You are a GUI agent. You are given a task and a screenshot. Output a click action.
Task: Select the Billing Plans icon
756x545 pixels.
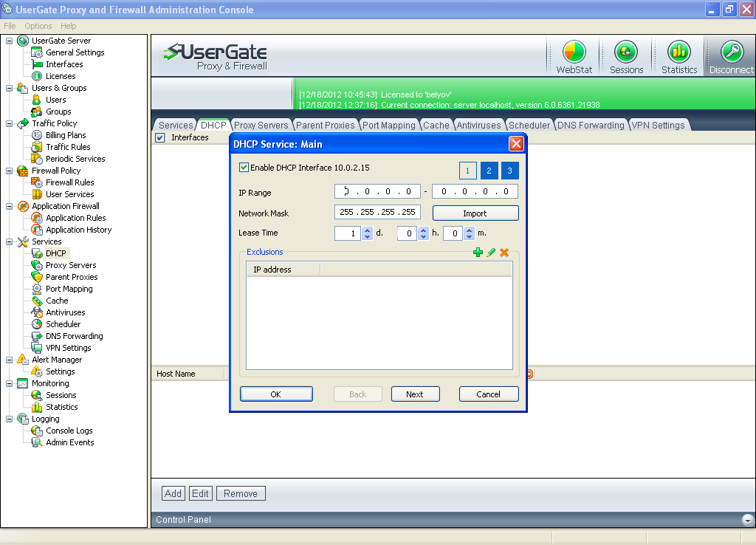[37, 135]
